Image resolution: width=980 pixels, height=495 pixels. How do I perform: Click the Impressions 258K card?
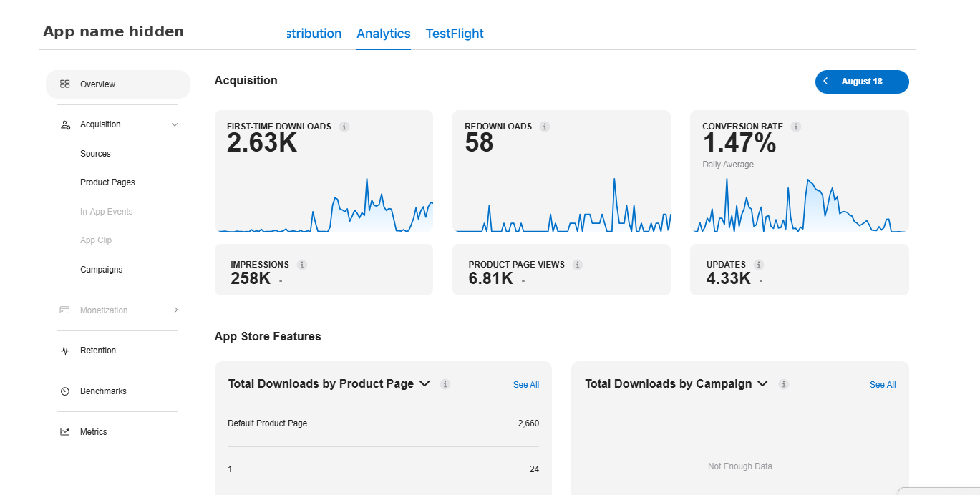coord(324,270)
